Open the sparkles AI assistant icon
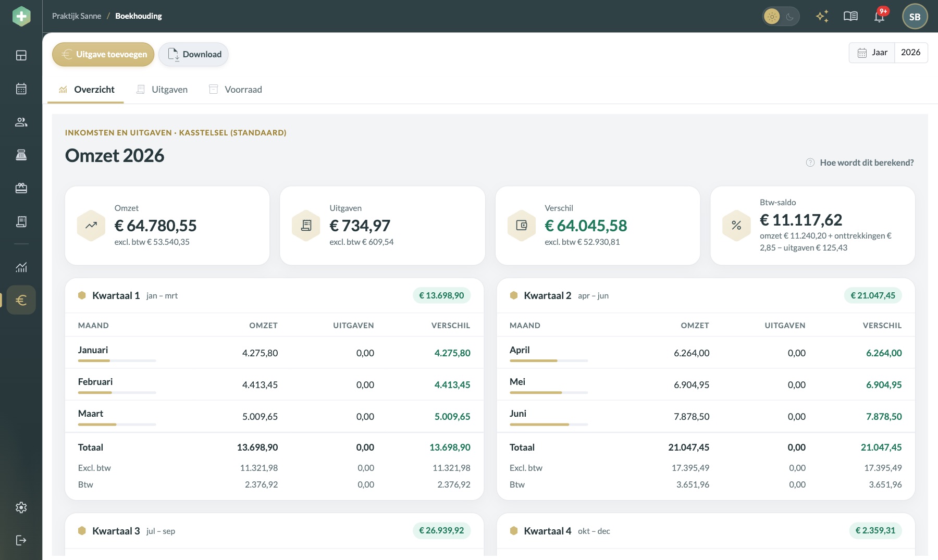Screen dimensions: 938x560 pyautogui.click(x=822, y=16)
